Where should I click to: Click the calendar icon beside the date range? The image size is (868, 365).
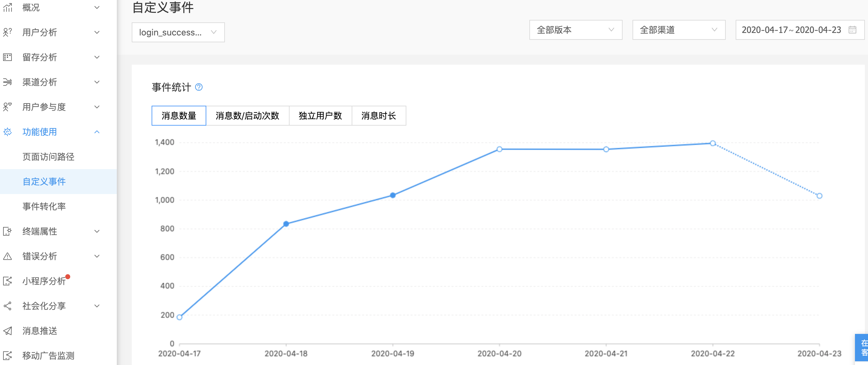coord(853,30)
